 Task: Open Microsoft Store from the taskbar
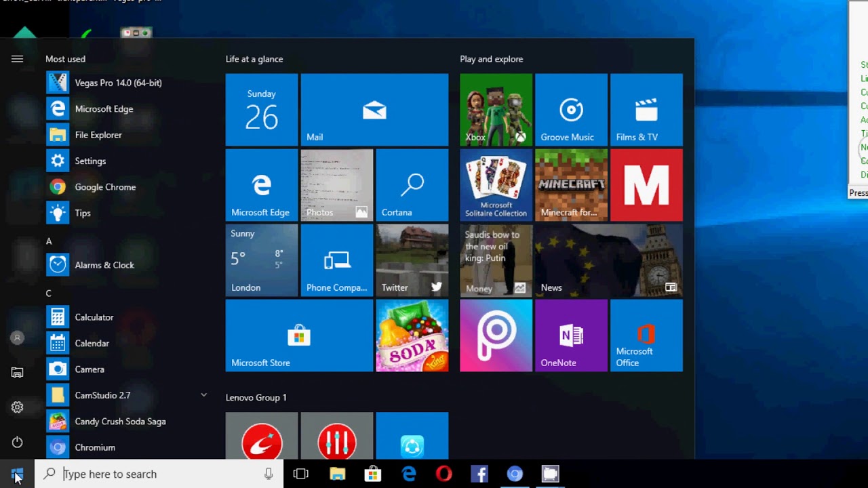tap(373, 474)
